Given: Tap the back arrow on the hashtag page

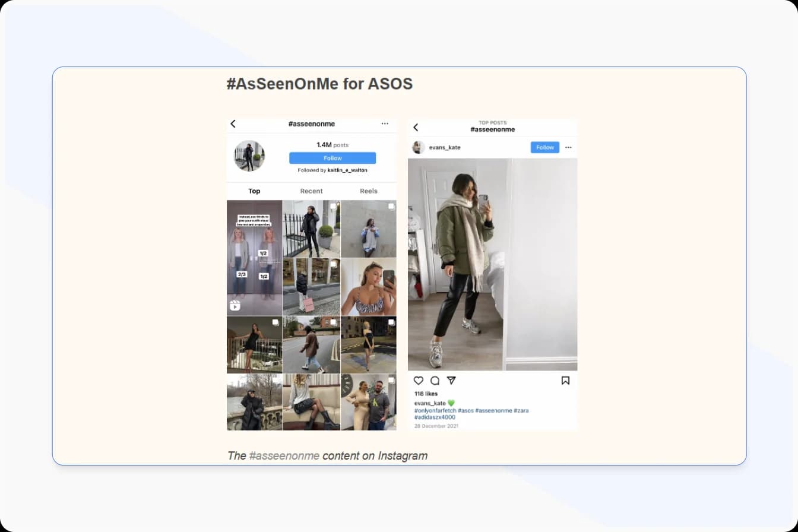Looking at the screenshot, I should [233, 123].
